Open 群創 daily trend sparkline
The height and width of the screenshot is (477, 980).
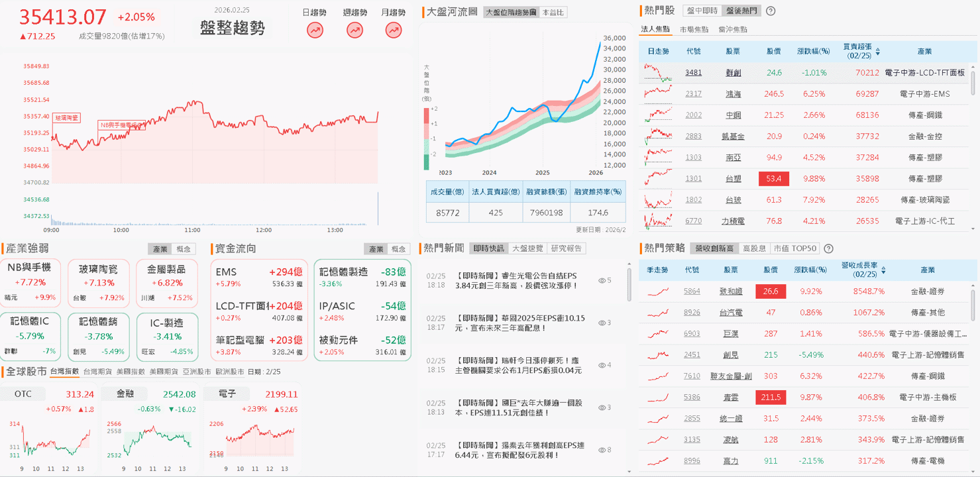point(658,73)
